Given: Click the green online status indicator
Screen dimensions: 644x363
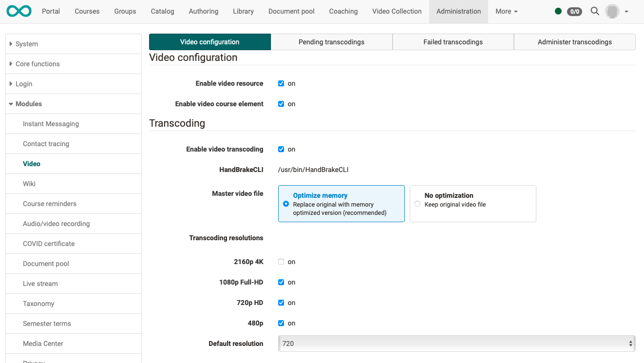Looking at the screenshot, I should [558, 11].
